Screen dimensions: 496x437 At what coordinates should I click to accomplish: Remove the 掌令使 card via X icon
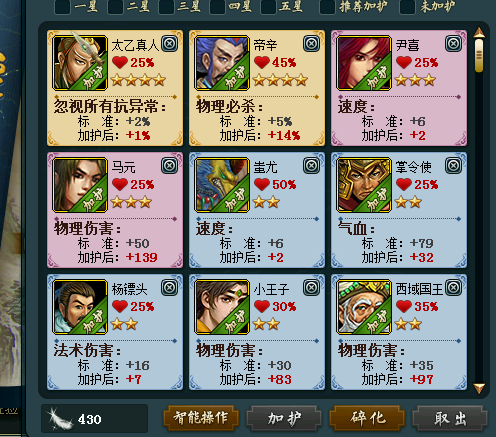(x=453, y=166)
